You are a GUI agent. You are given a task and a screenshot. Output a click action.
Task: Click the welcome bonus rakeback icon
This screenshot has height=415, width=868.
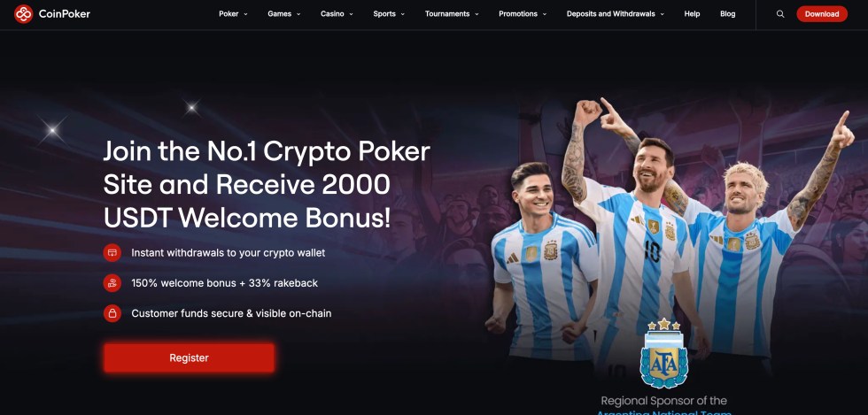click(x=112, y=283)
